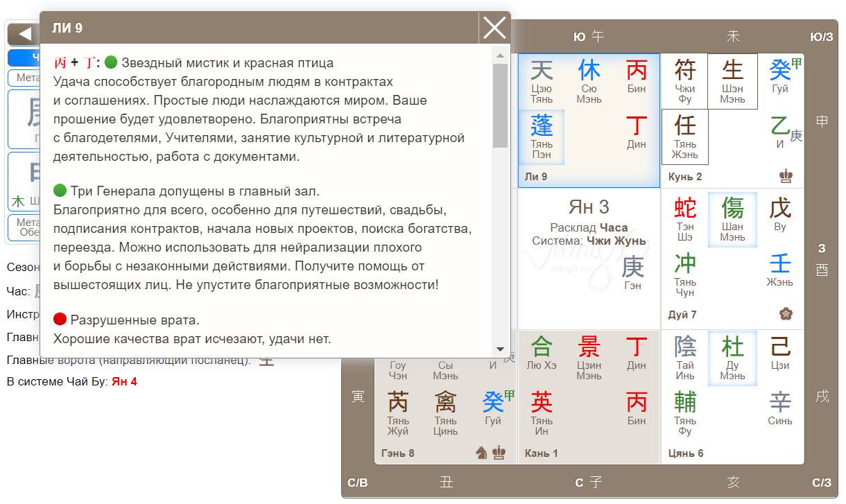Open the red Ян 4 link

click(124, 381)
